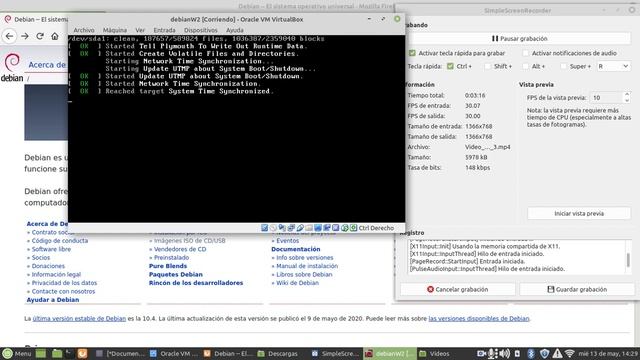
Task: Launch the terminal from the taskbar
Action: click(x=69, y=353)
